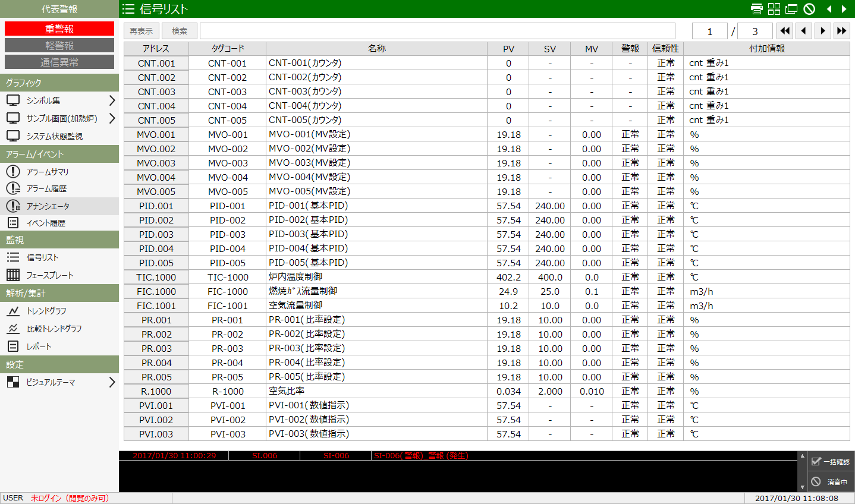Click the システム状態監視 monitor icon
The width and height of the screenshot is (855, 504).
[x=13, y=136]
